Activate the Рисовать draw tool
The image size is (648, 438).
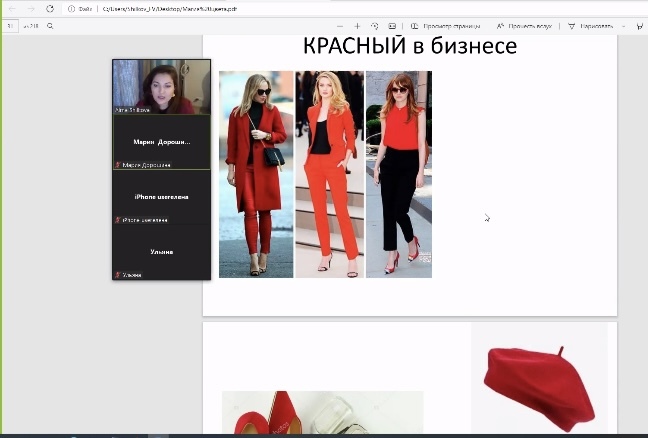pyautogui.click(x=591, y=26)
